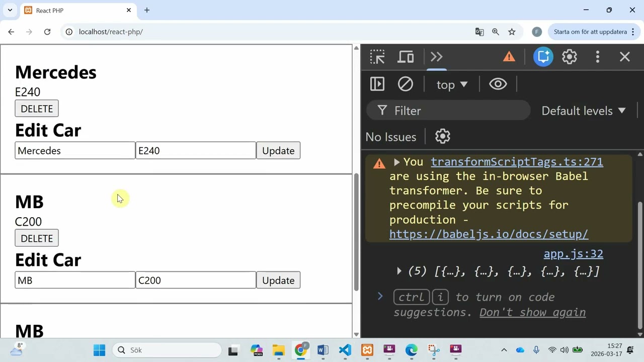Screen dimensions: 644x362
Task: Show hidden system tray icons chevron
Action: click(x=504, y=350)
